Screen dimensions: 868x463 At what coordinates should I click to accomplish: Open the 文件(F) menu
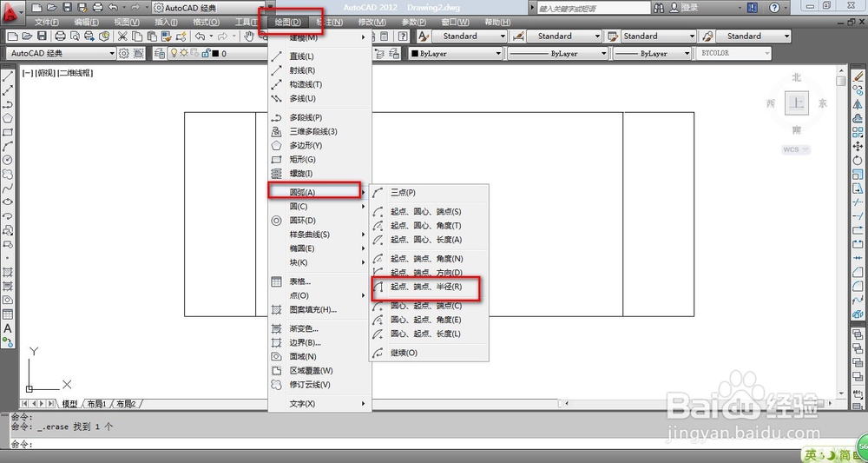point(47,23)
